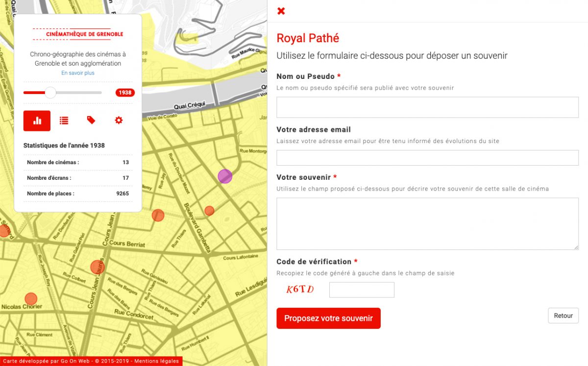588x366 pixels.
Task: Close the Royal Pathé form panel
Action: 281,11
